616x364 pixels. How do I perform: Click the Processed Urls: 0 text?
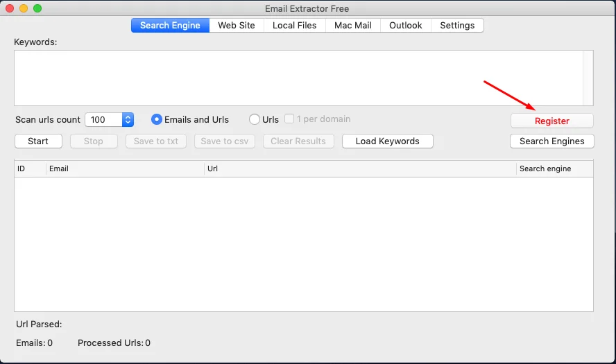(114, 343)
